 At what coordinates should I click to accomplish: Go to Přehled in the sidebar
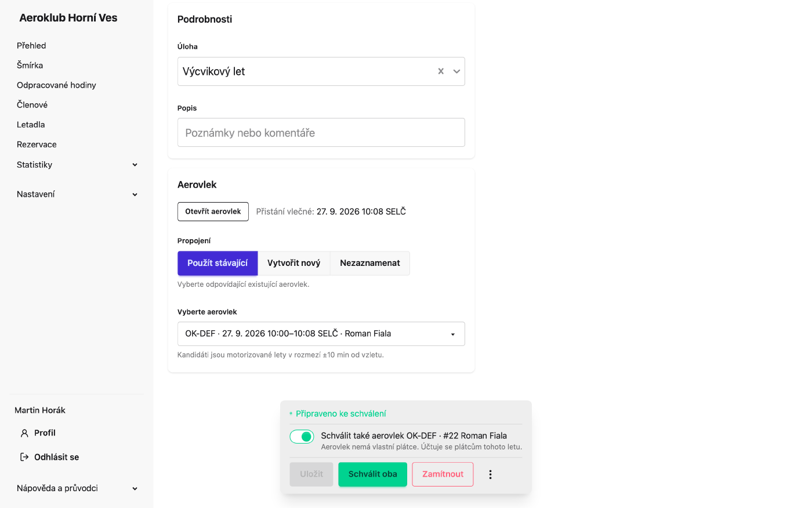(x=31, y=45)
